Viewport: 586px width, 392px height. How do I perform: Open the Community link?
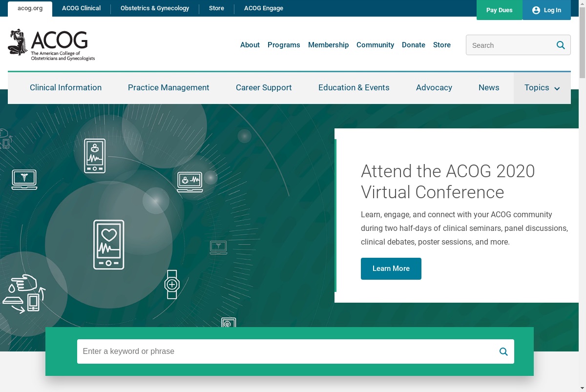pos(375,45)
